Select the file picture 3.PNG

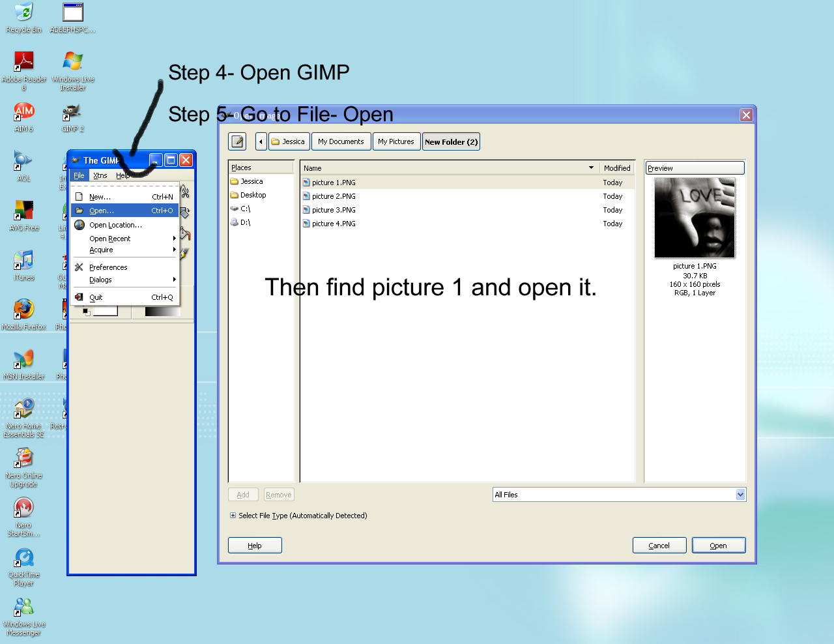467,210
